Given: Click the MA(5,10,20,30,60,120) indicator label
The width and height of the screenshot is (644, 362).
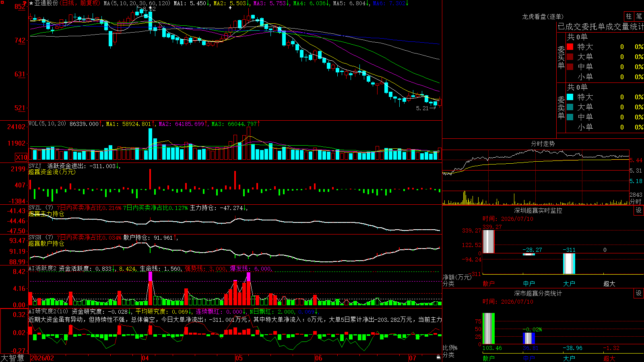Looking at the screenshot, I should coord(137,3).
